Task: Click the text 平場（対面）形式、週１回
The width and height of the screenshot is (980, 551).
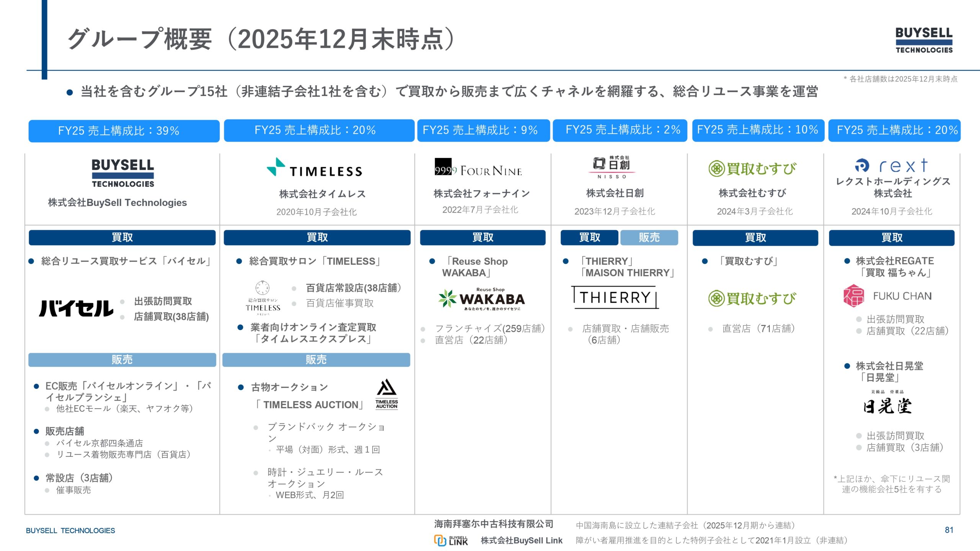Action: point(328,450)
